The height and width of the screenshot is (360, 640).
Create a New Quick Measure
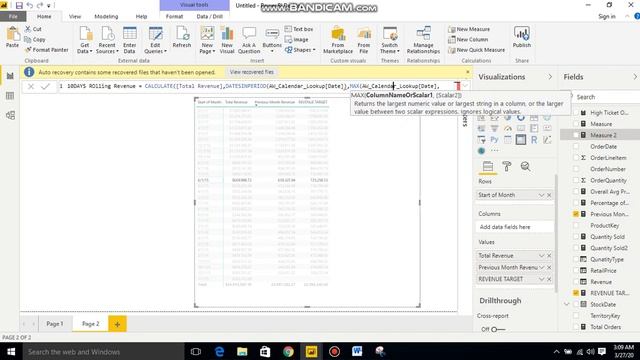click(x=477, y=50)
